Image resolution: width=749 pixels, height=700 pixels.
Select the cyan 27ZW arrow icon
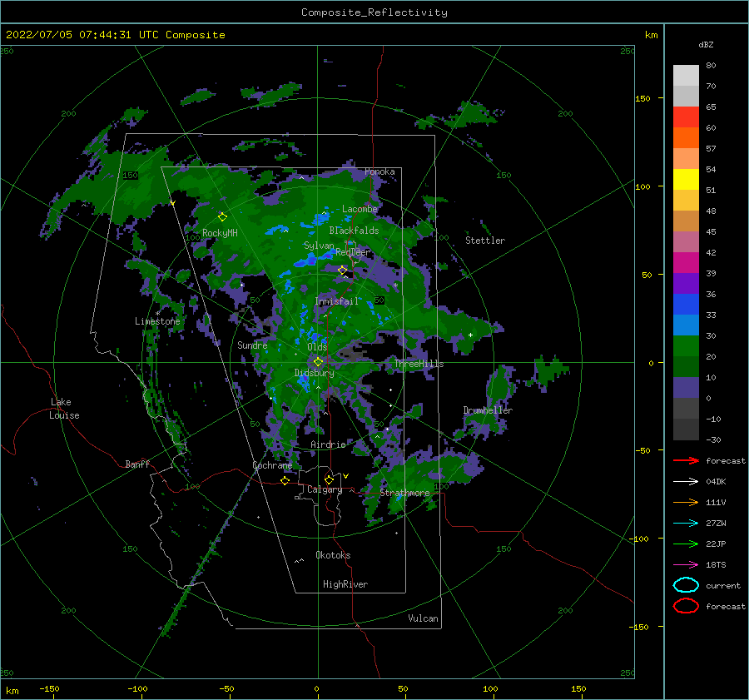coord(686,524)
